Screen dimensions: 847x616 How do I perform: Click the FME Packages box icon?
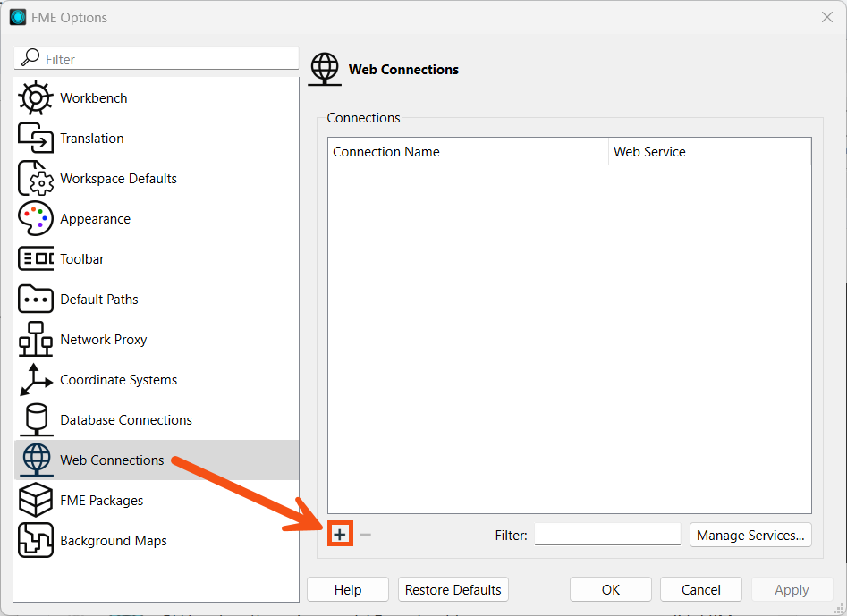[36, 500]
